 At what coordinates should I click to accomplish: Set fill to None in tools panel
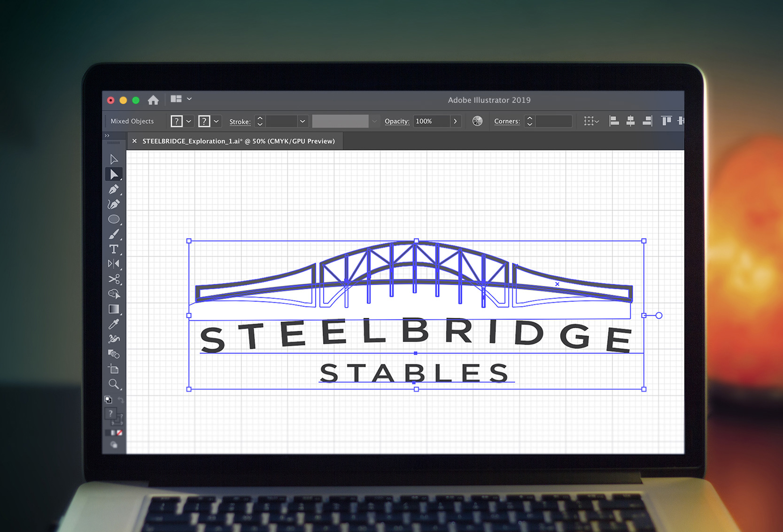(119, 432)
